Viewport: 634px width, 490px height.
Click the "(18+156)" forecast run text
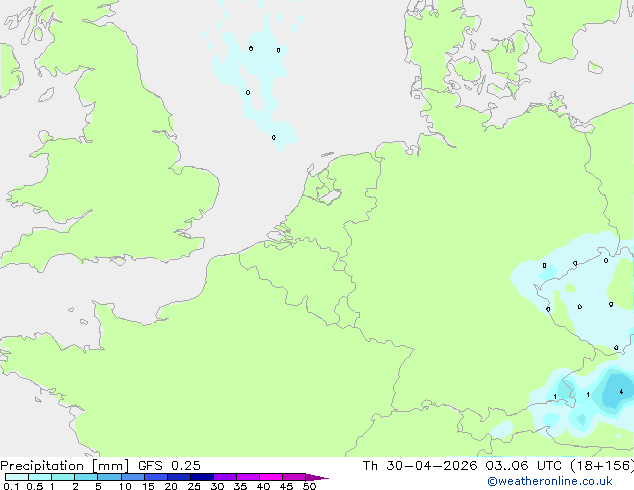[602, 466]
